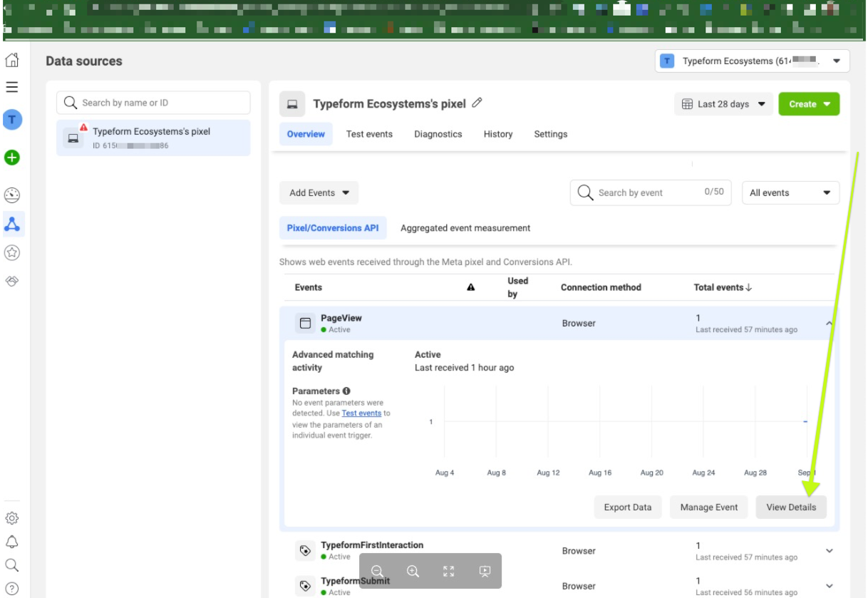Click the sidebar search magnifier icon

(12, 565)
